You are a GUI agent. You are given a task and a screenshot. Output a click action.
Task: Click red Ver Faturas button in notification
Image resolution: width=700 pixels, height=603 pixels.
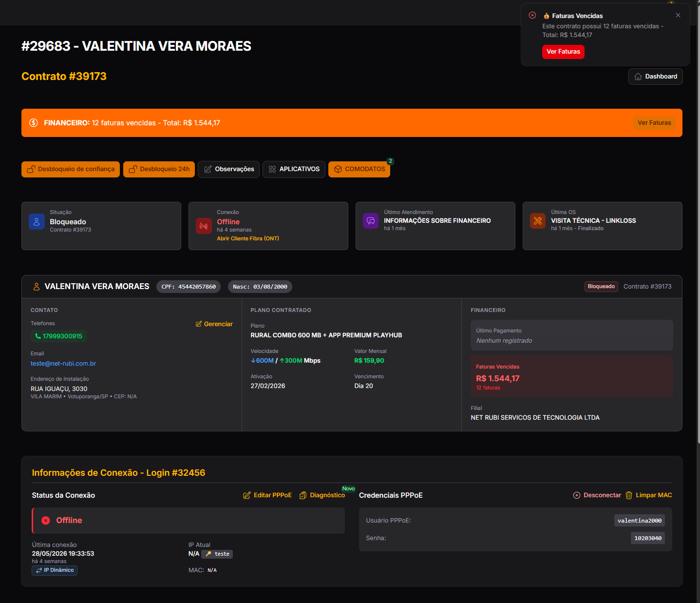pos(563,52)
